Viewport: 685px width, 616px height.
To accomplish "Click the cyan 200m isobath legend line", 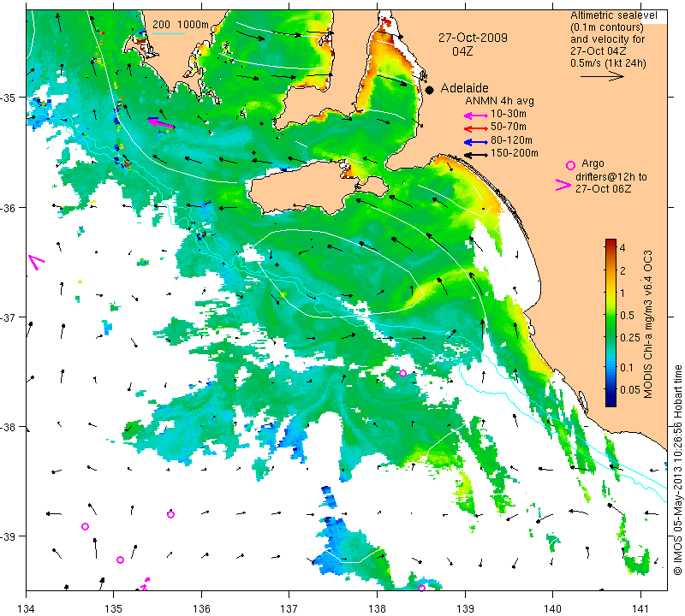I will pyautogui.click(x=169, y=33).
